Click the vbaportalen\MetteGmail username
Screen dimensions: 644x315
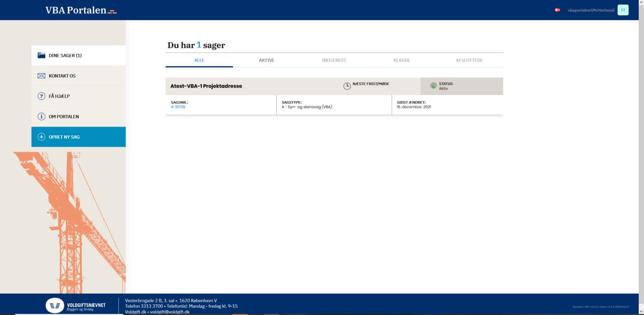pos(591,10)
